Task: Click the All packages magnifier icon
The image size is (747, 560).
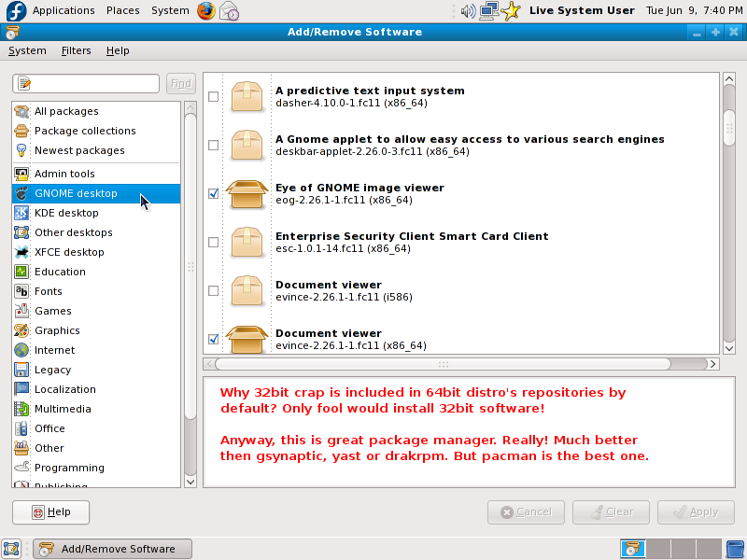Action: (21, 111)
